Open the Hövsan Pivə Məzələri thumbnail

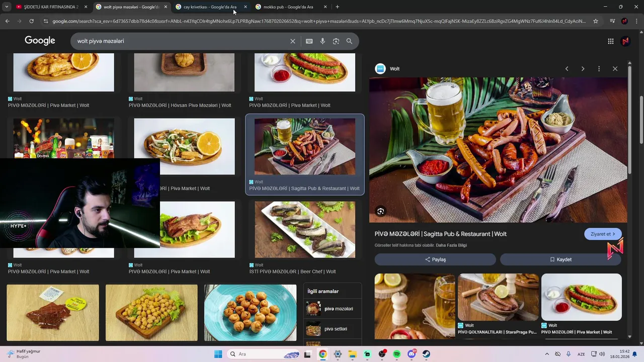[184, 72]
